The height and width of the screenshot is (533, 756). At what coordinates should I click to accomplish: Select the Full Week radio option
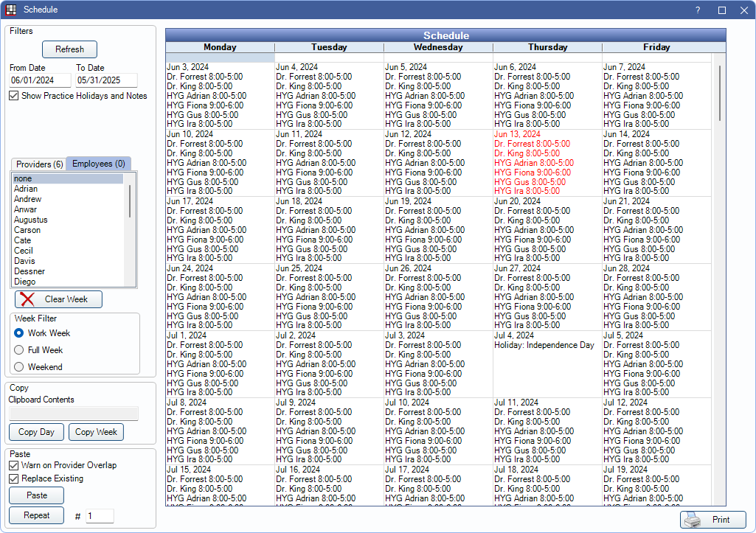pos(19,350)
